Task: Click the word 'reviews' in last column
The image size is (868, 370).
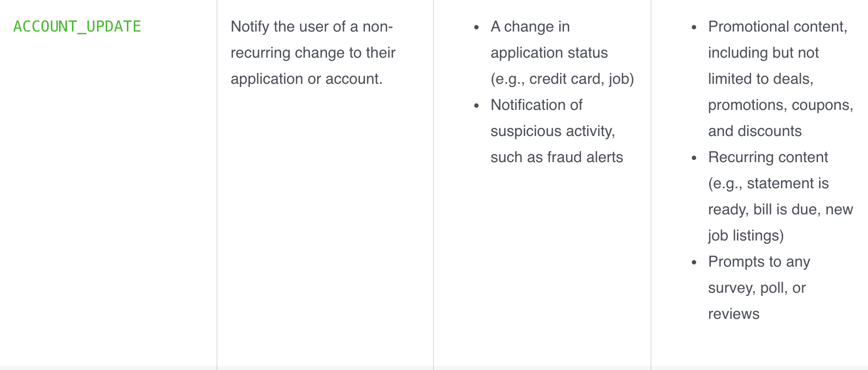Action: tap(734, 314)
